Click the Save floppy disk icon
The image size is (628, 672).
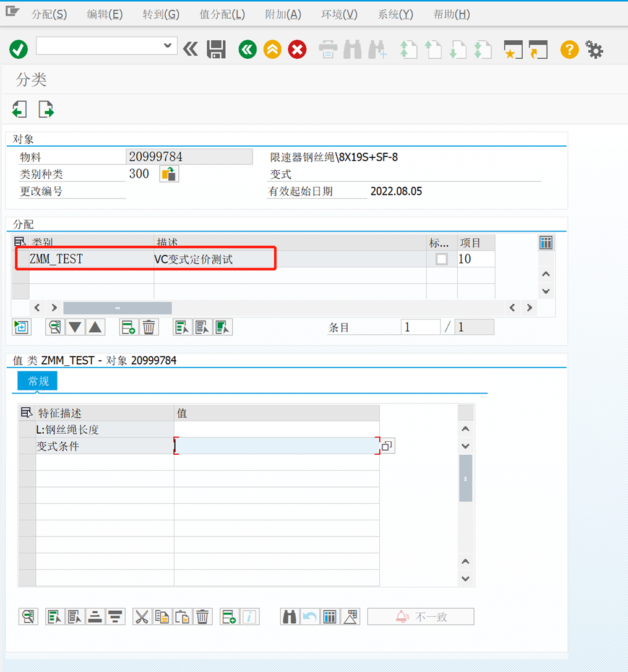[217, 50]
